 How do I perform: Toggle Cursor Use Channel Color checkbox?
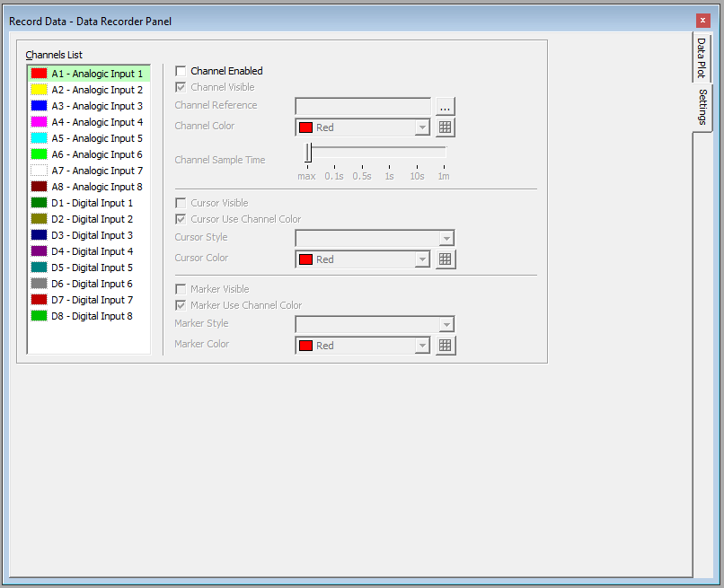181,219
